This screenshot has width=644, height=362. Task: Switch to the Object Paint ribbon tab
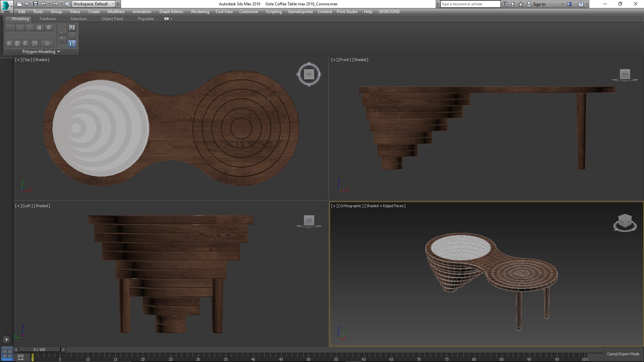point(112,19)
